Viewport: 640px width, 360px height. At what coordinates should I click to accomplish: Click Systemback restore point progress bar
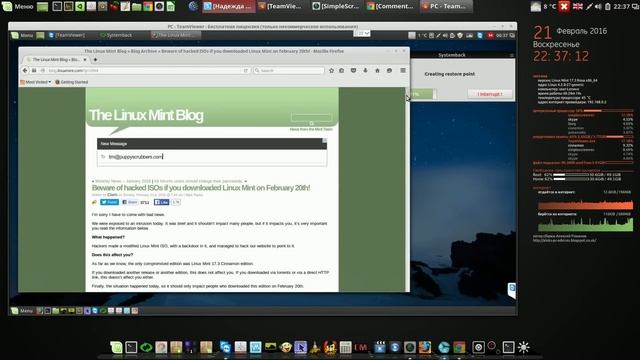pyautogui.click(x=424, y=94)
